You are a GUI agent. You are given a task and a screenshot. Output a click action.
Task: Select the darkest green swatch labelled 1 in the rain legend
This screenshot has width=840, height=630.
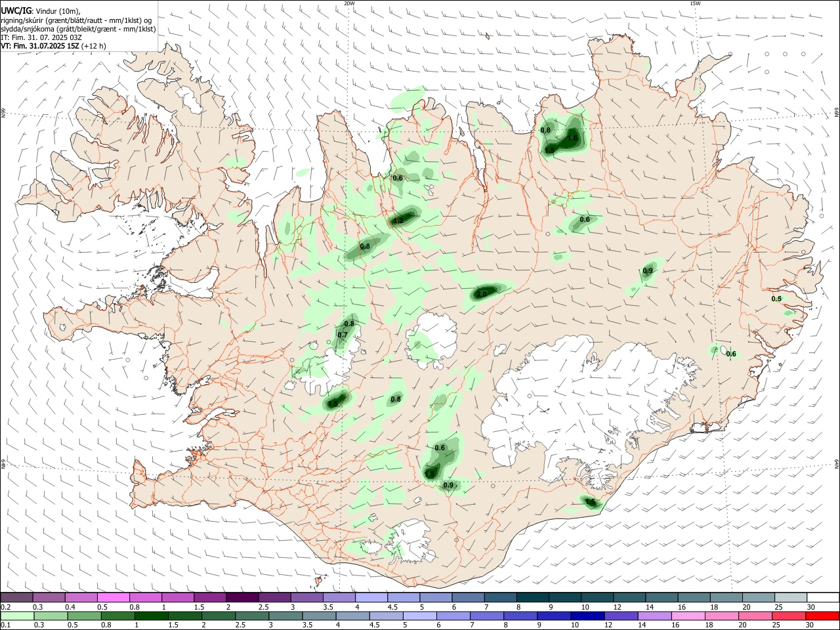coord(152,616)
